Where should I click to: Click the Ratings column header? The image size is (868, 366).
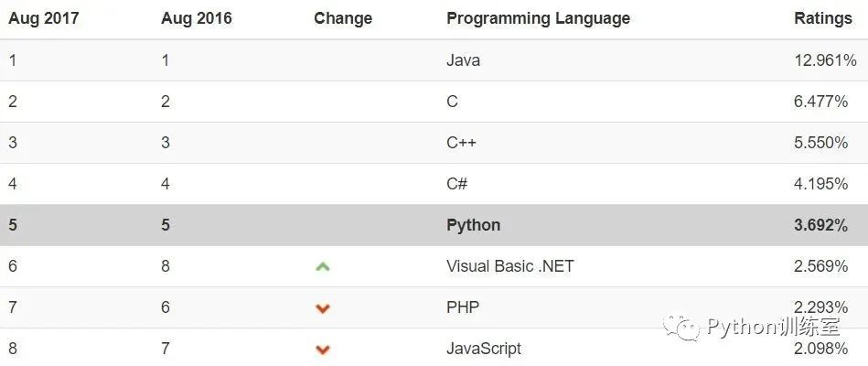(822, 18)
